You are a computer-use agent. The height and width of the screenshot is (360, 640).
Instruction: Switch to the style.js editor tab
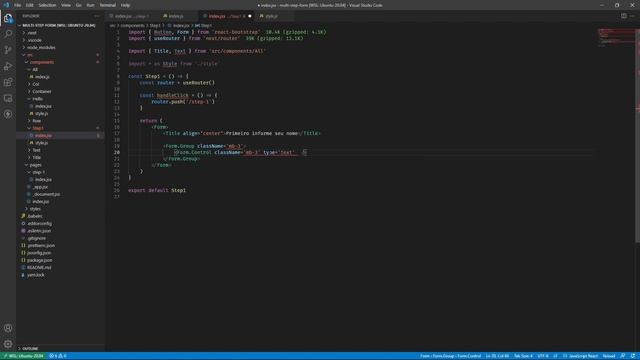(x=271, y=16)
